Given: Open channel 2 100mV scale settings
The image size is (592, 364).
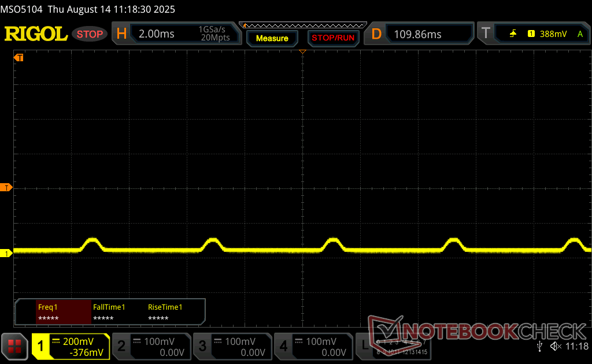Looking at the screenshot, I should [159, 341].
